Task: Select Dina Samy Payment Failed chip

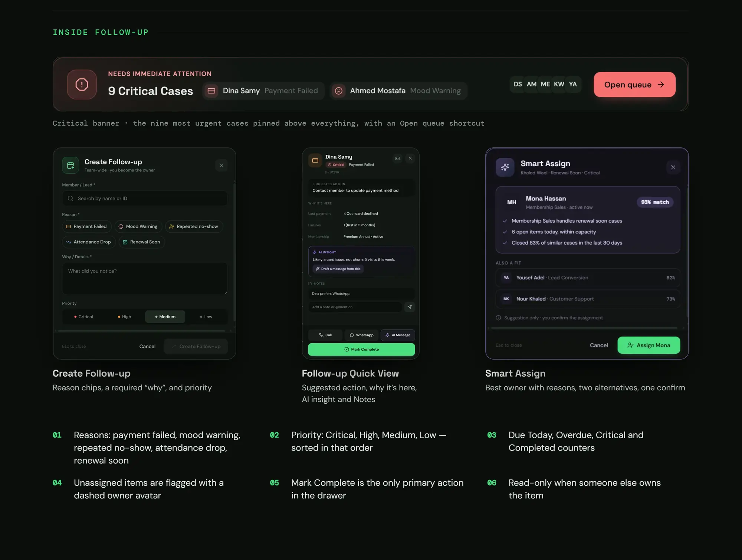Action: tap(263, 91)
